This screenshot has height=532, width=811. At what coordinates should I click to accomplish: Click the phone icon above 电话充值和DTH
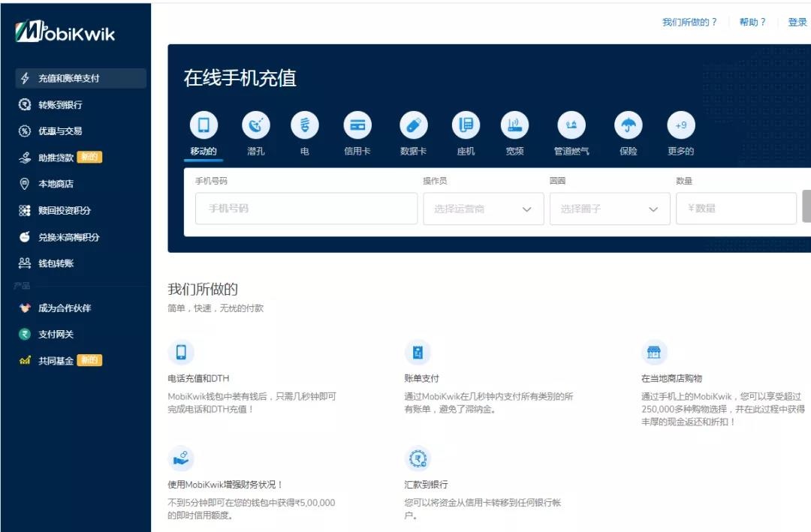(x=181, y=352)
